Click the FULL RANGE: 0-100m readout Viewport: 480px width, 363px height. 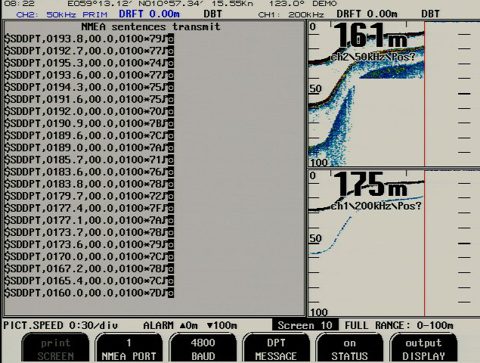pos(399,325)
